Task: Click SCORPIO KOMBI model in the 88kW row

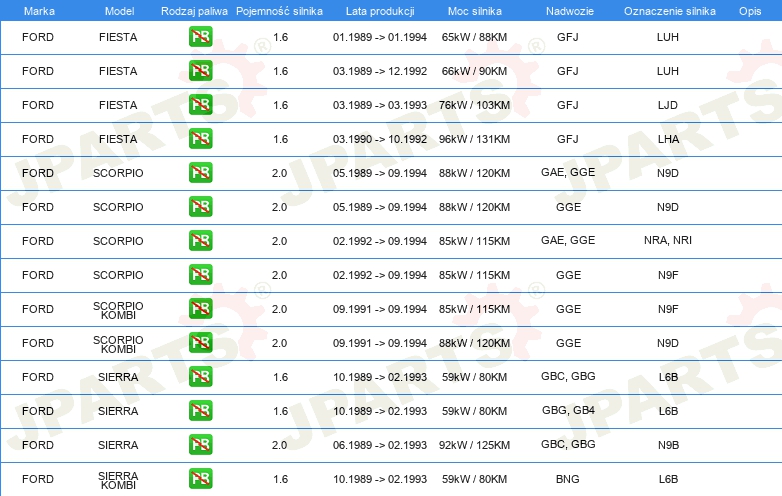Action: click(x=118, y=344)
